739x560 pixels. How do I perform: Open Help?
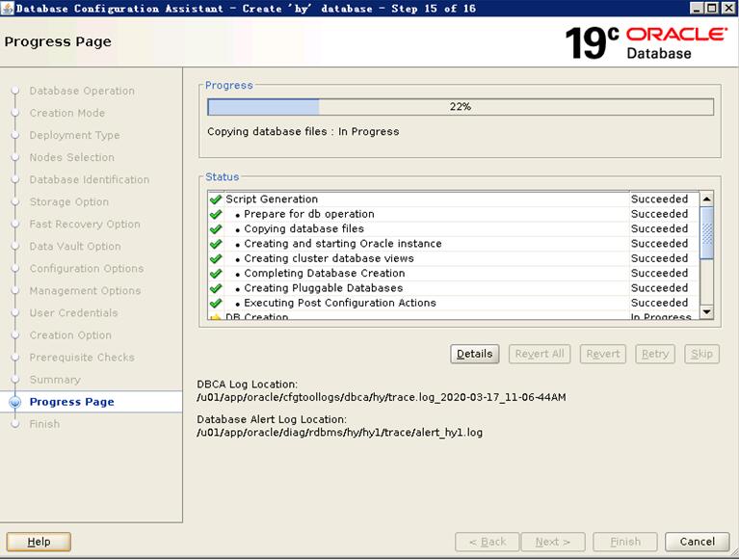(39, 542)
